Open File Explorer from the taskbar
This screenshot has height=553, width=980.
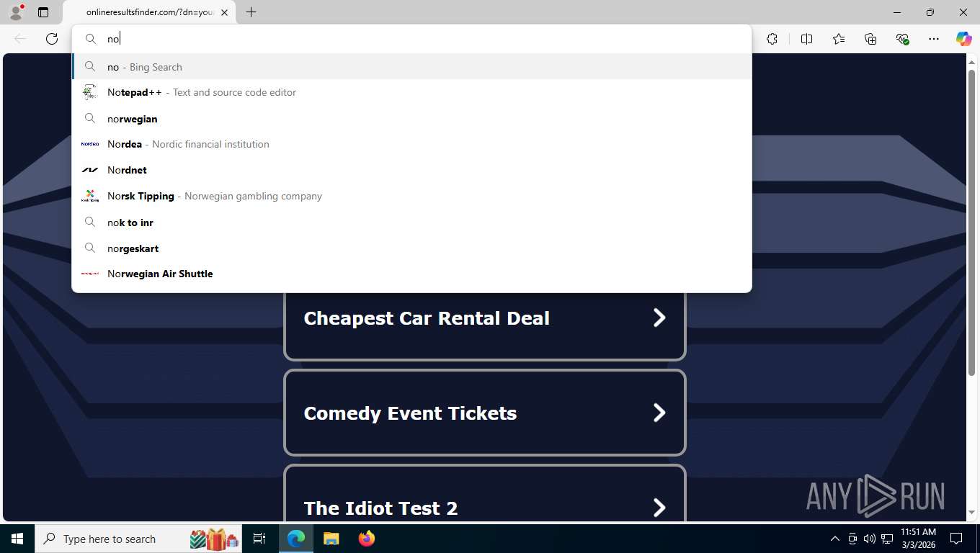click(331, 539)
